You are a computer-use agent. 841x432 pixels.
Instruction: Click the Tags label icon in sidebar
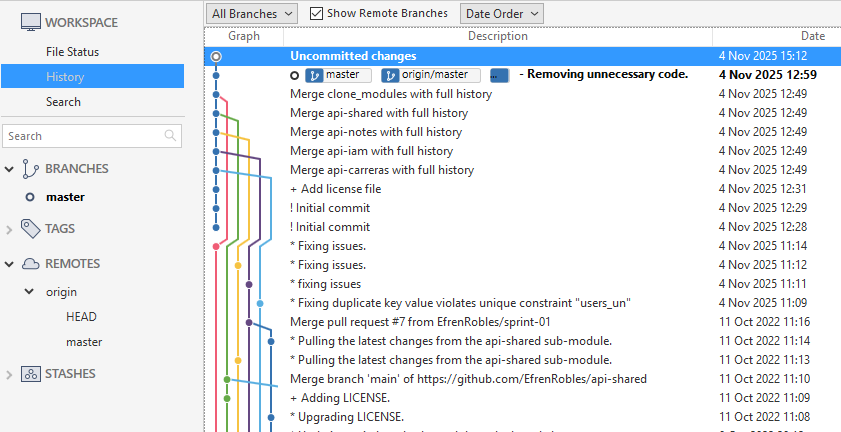coord(30,229)
